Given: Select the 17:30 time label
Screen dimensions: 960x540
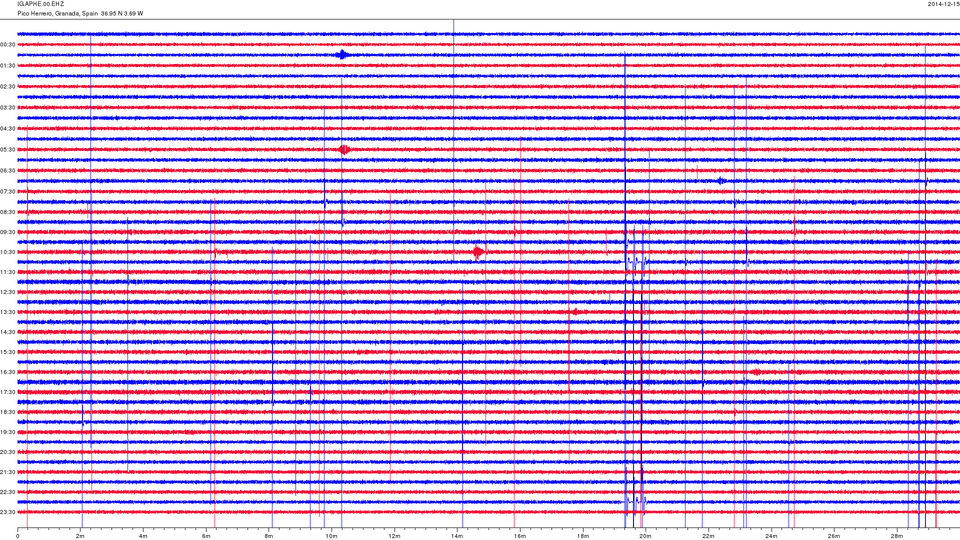Looking at the screenshot, I should (8, 392).
